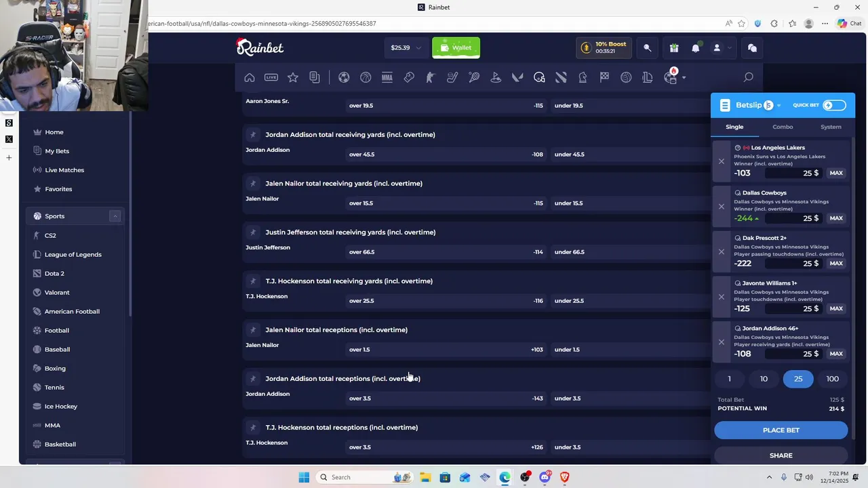Viewport: 868px width, 488px height.
Task: Open the 10% Boost timer badge
Action: click(604, 47)
